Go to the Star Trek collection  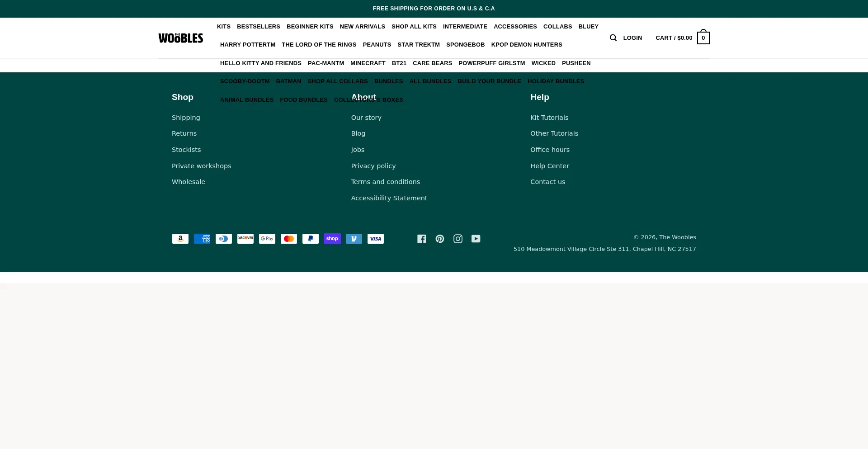point(419,45)
